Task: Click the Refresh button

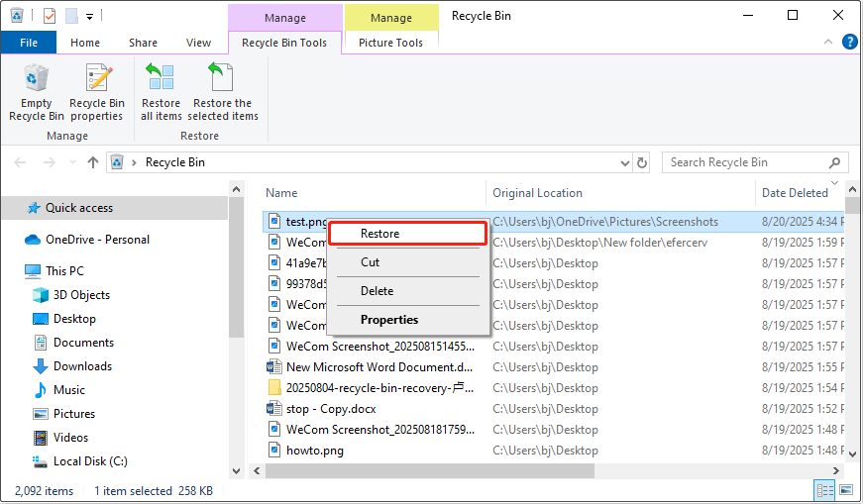Action: pyautogui.click(x=642, y=162)
